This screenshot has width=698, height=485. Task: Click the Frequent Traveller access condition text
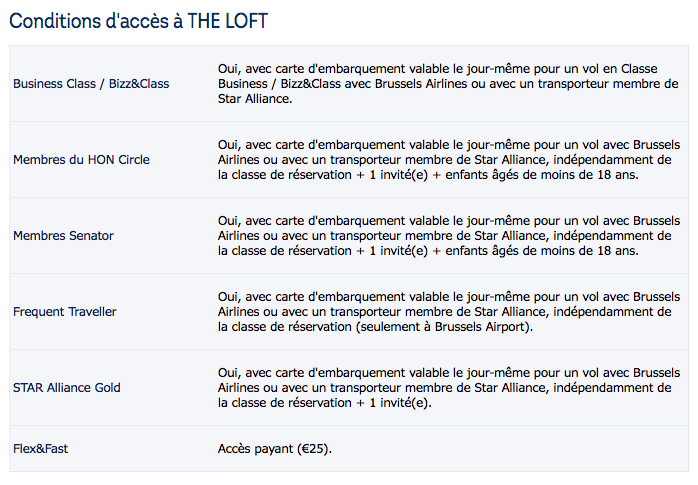click(449, 312)
